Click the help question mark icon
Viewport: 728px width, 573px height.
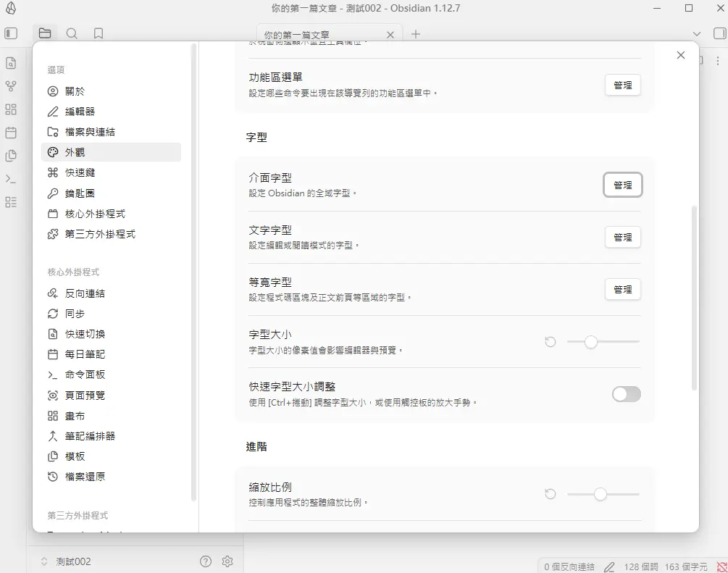click(206, 561)
